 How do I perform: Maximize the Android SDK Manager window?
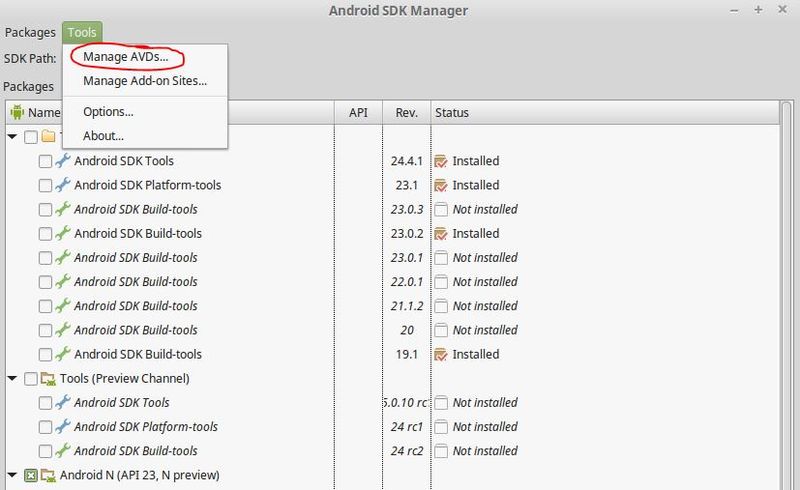(x=758, y=10)
